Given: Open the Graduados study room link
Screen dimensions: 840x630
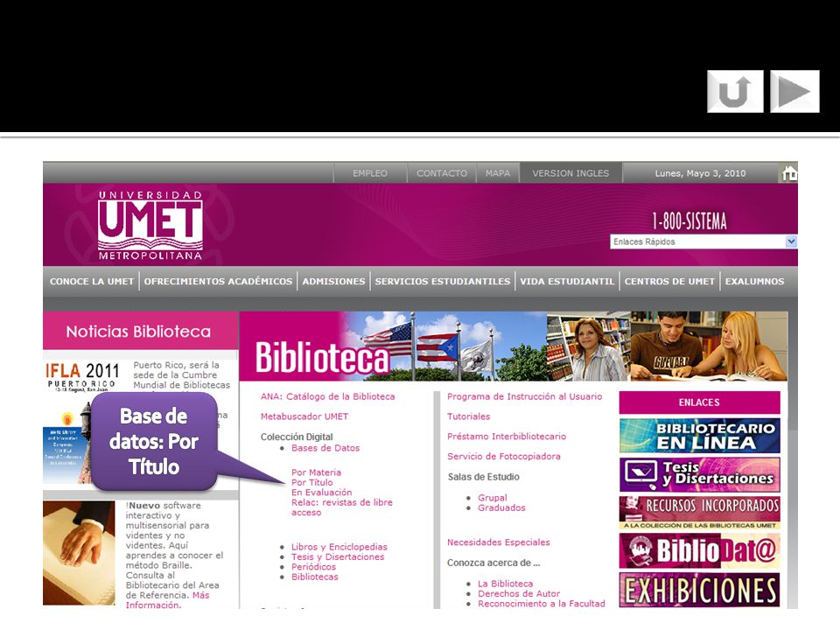Looking at the screenshot, I should coord(501,507).
